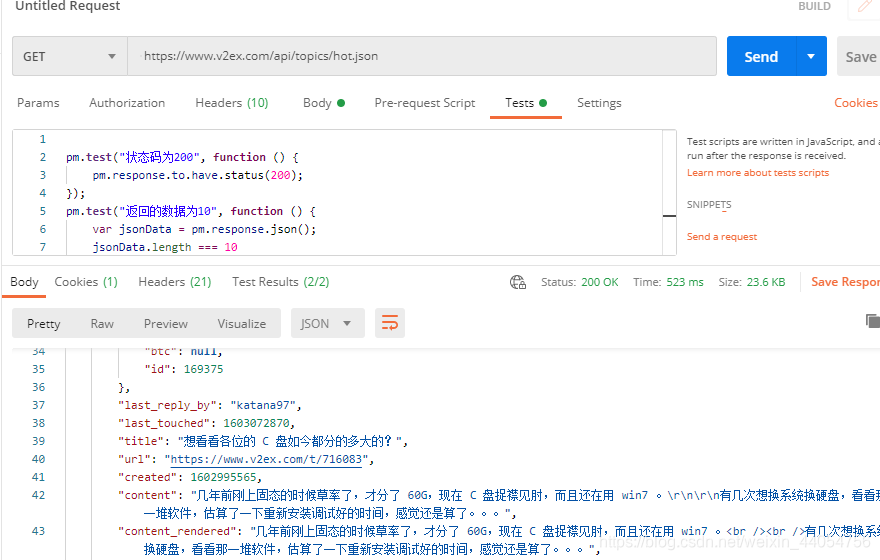Open the request Headers (10) tab

232,103
